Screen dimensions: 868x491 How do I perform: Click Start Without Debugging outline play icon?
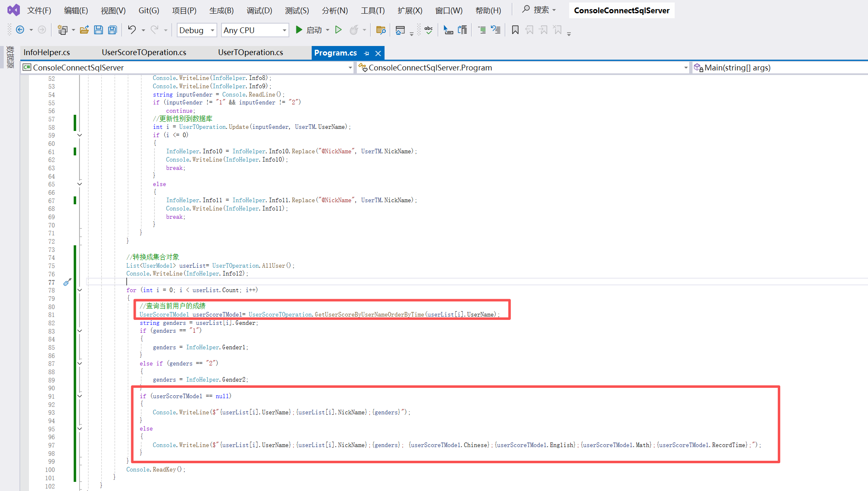click(x=338, y=30)
